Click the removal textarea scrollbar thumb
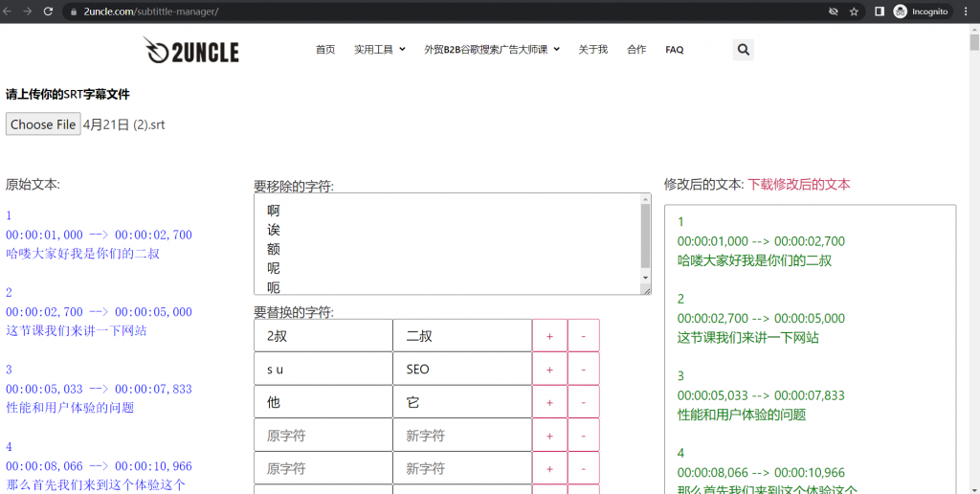Image resolution: width=980 pixels, height=494 pixels. pyautogui.click(x=646, y=236)
